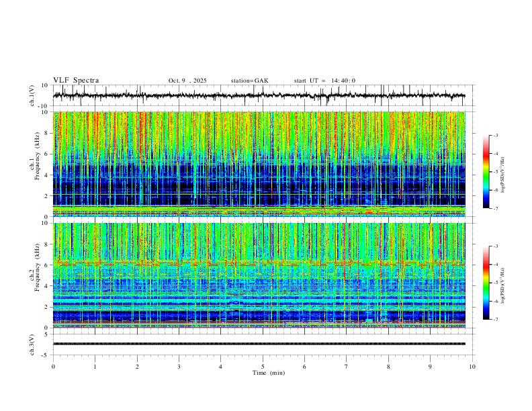Image resolution: width=532 pixels, height=411 pixels.
Task: Click the ch.1 spectrogram plot
Action: (259, 164)
